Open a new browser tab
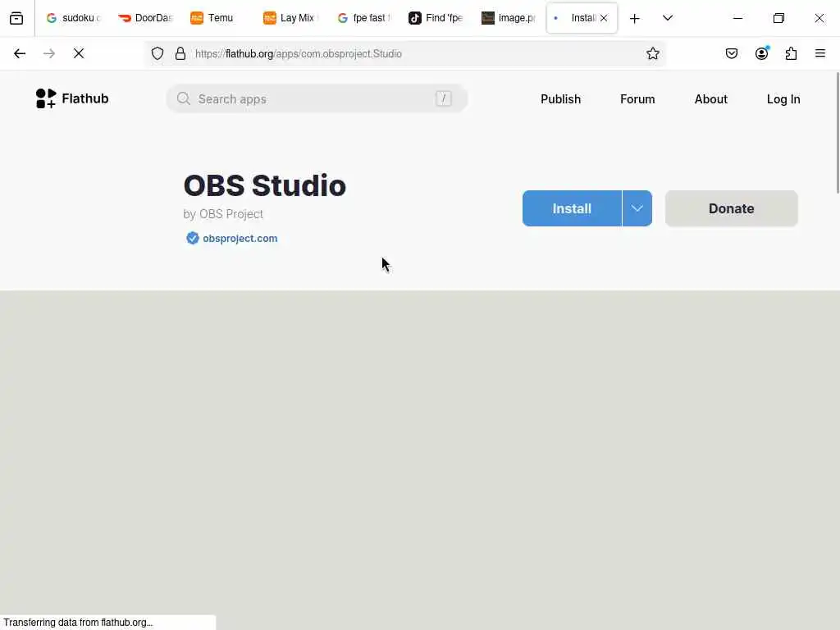The image size is (840, 630). (x=635, y=19)
